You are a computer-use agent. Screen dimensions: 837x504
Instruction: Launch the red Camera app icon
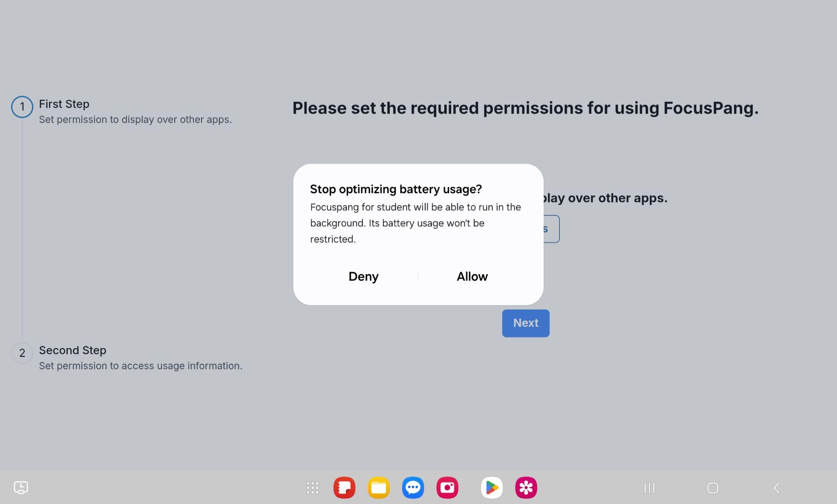(x=447, y=488)
